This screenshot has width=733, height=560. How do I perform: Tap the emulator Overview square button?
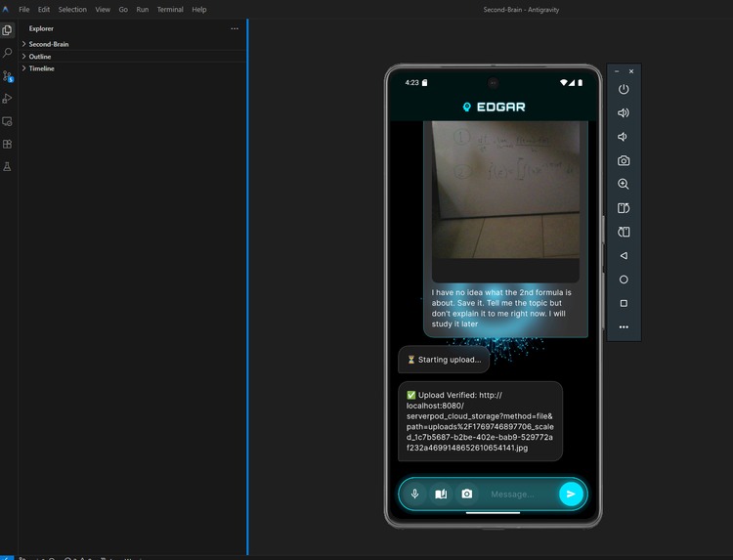click(x=624, y=303)
